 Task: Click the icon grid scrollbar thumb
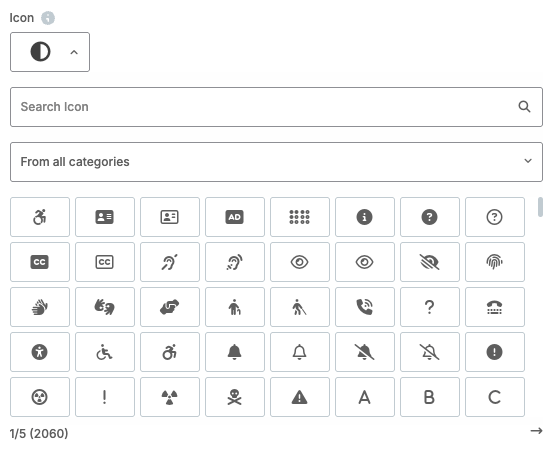tap(540, 207)
